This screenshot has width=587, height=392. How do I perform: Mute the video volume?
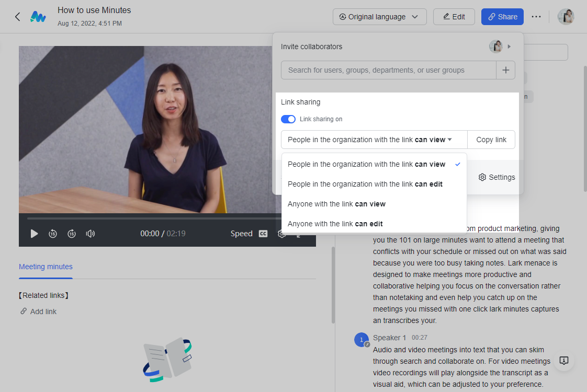pyautogui.click(x=91, y=234)
